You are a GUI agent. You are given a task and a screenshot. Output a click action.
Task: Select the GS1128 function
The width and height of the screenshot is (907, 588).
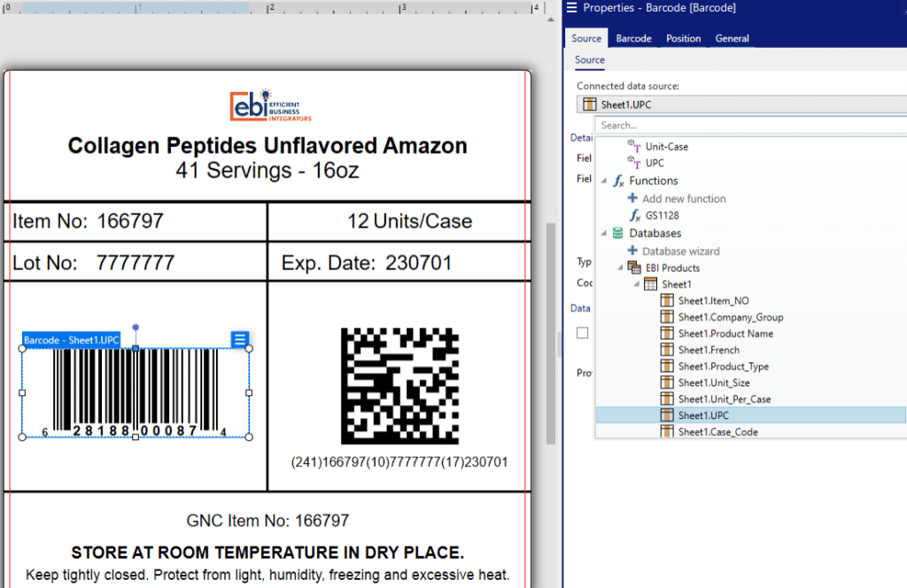point(662,216)
